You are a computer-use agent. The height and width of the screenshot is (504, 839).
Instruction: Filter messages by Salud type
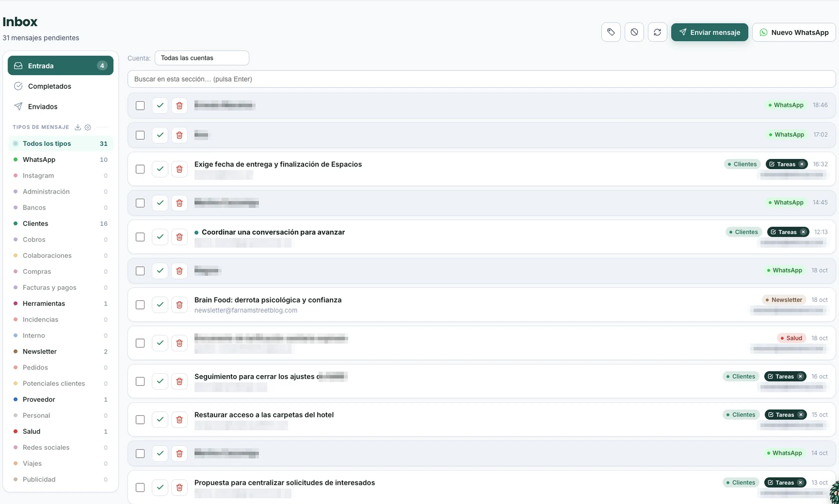tap(61, 431)
